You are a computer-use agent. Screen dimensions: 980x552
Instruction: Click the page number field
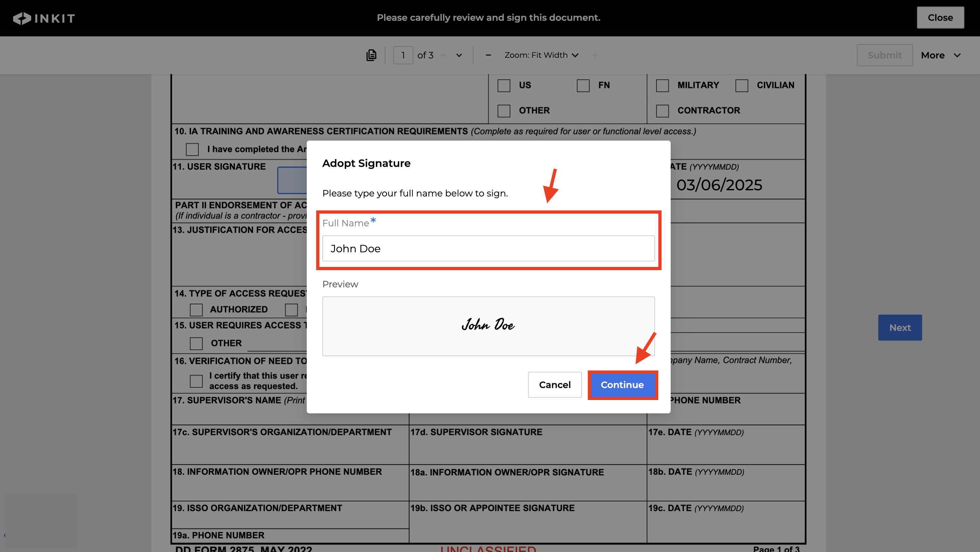point(403,55)
